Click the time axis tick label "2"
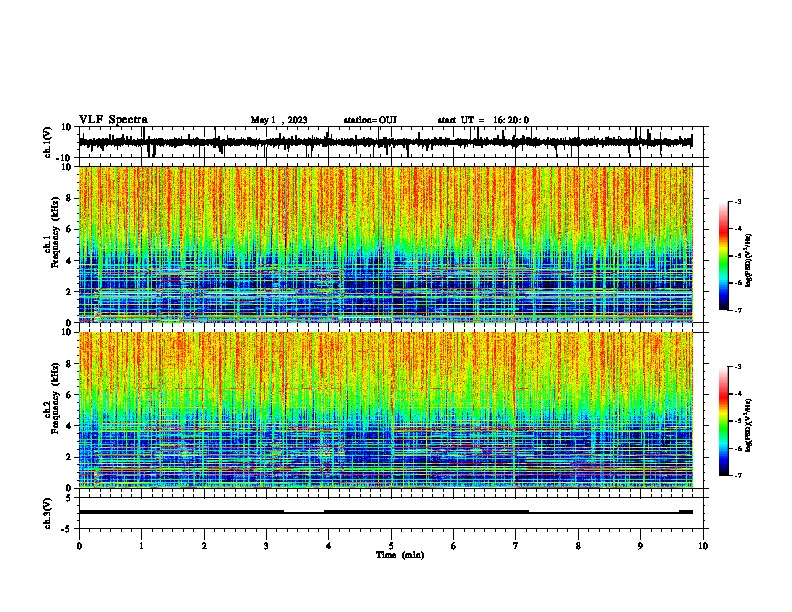The height and width of the screenshot is (612, 792). pyautogui.click(x=204, y=546)
